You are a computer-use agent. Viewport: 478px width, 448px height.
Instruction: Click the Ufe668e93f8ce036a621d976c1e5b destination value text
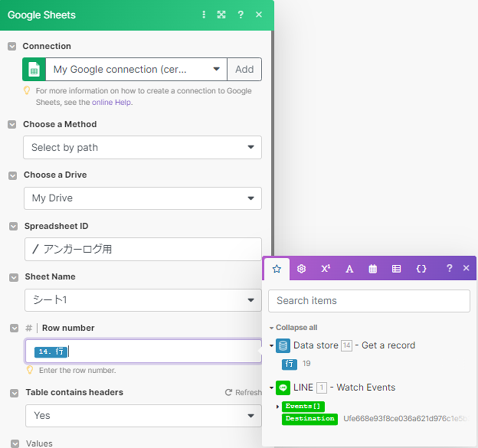pos(406,419)
